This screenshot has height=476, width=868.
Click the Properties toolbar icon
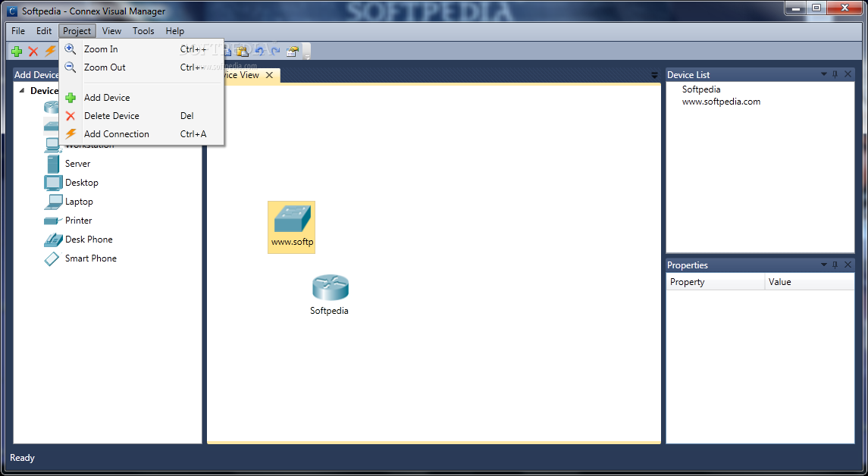[x=293, y=52]
